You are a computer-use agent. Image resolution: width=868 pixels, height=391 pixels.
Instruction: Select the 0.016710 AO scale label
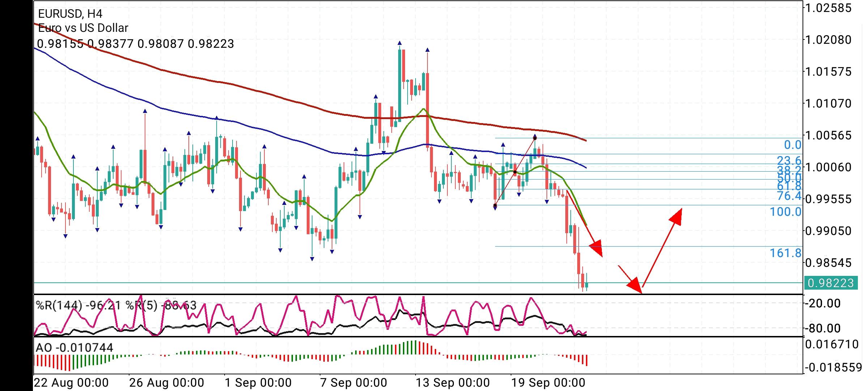pos(831,344)
